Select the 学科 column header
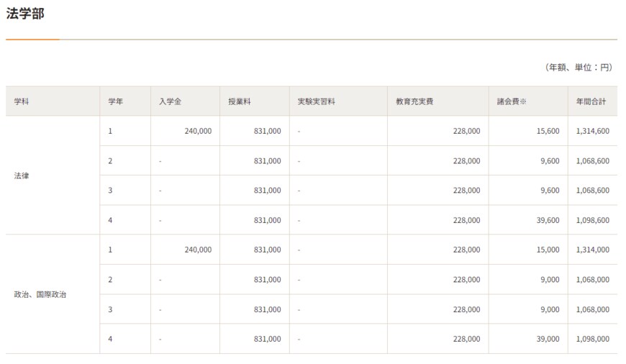The width and height of the screenshot is (626, 364). pos(22,101)
